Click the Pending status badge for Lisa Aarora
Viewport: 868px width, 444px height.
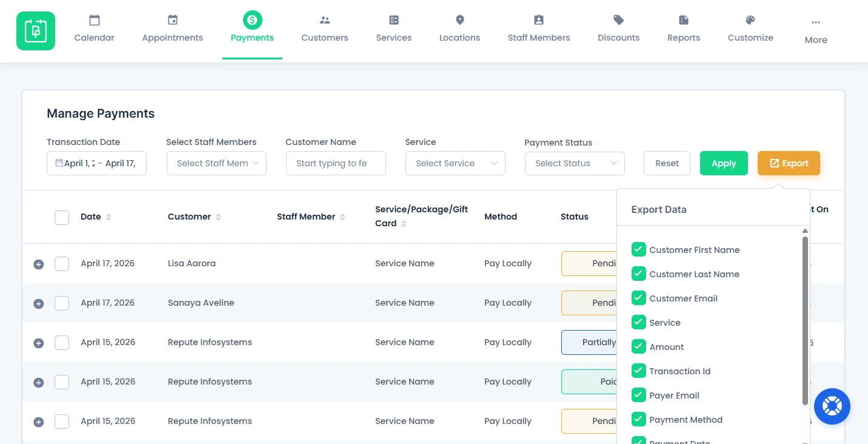589,263
